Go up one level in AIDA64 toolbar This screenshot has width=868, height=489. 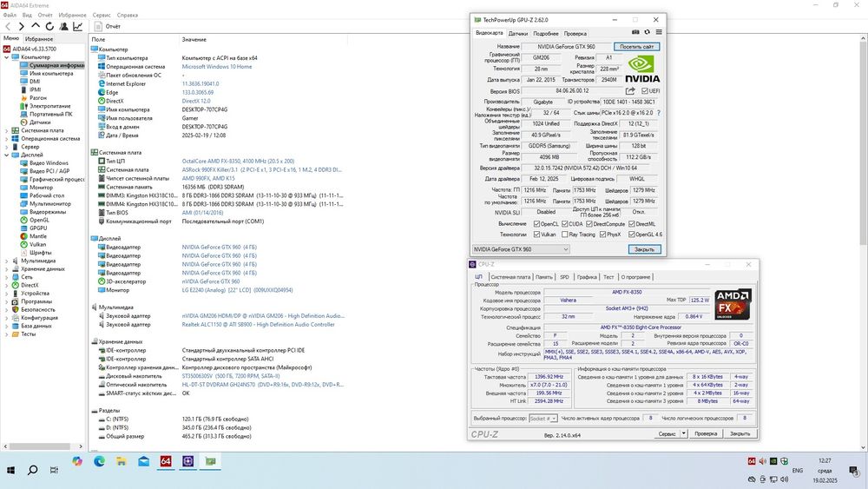pos(36,25)
